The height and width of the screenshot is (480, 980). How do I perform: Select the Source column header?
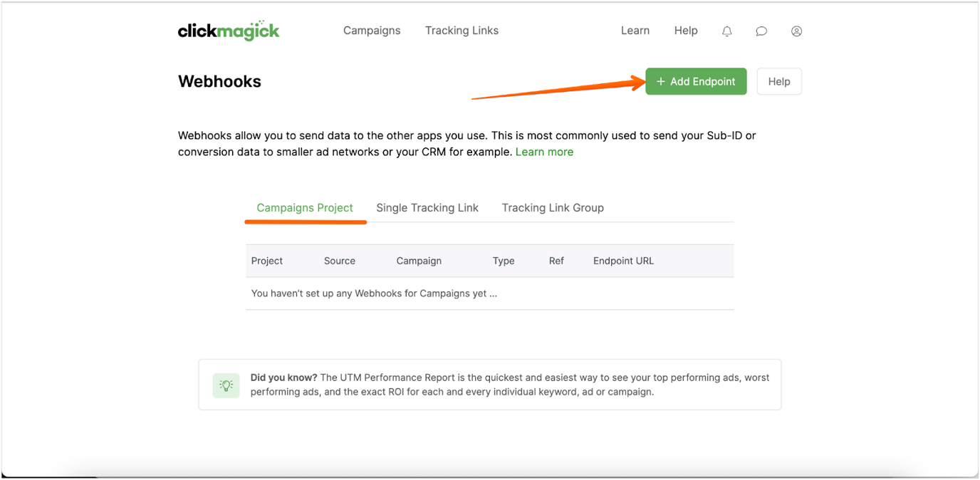point(339,261)
